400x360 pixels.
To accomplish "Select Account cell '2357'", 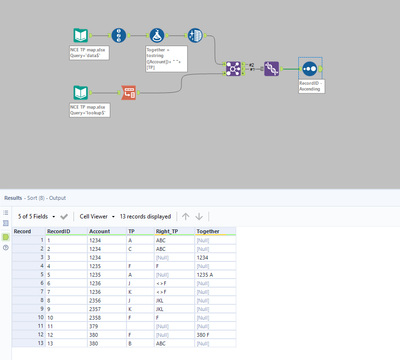I will pyautogui.click(x=107, y=309).
